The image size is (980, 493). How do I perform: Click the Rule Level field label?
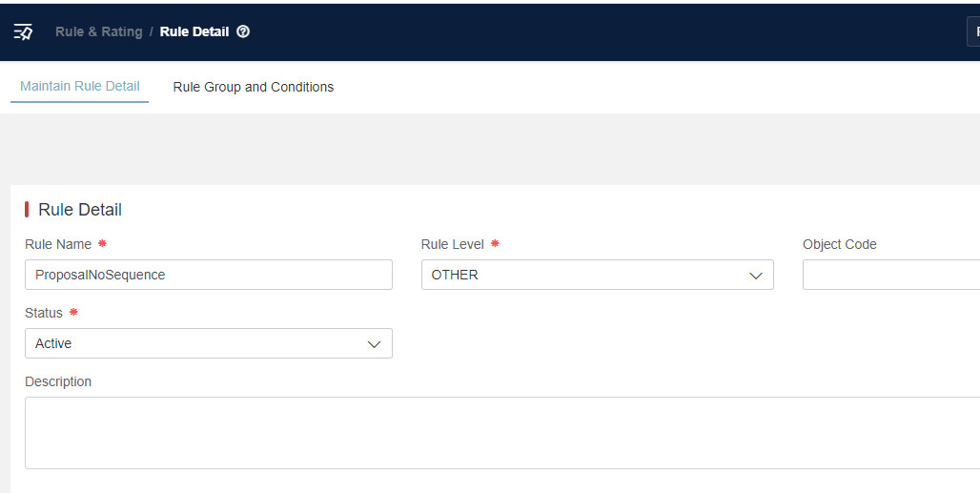(x=452, y=244)
